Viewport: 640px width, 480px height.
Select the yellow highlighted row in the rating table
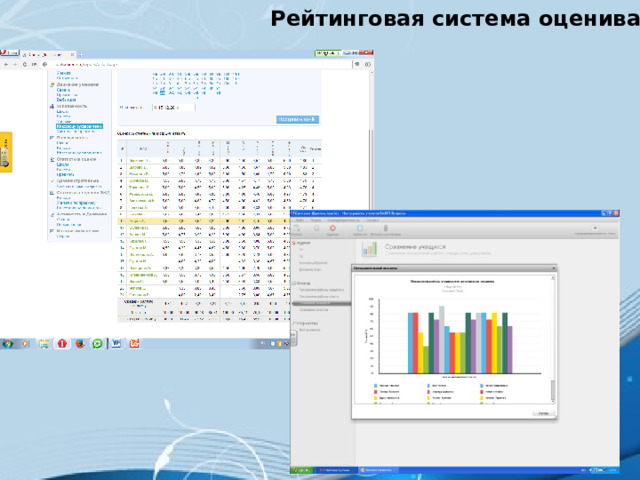(x=204, y=221)
